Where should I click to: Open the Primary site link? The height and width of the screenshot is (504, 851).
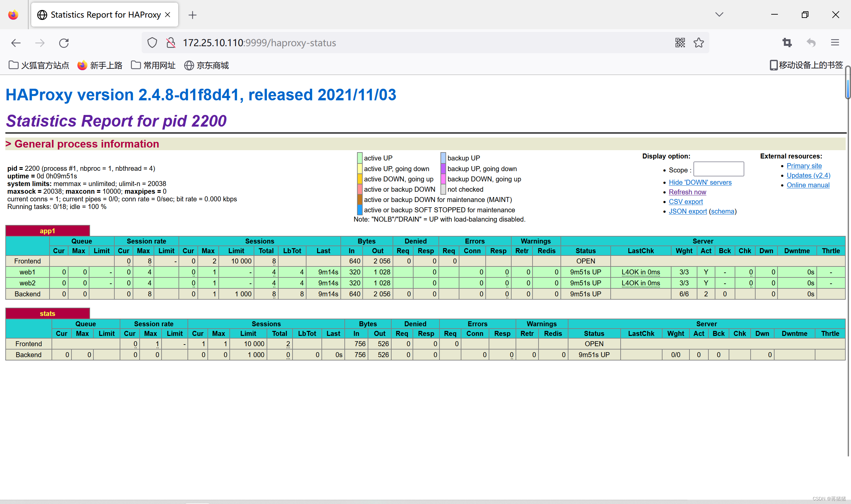(804, 166)
